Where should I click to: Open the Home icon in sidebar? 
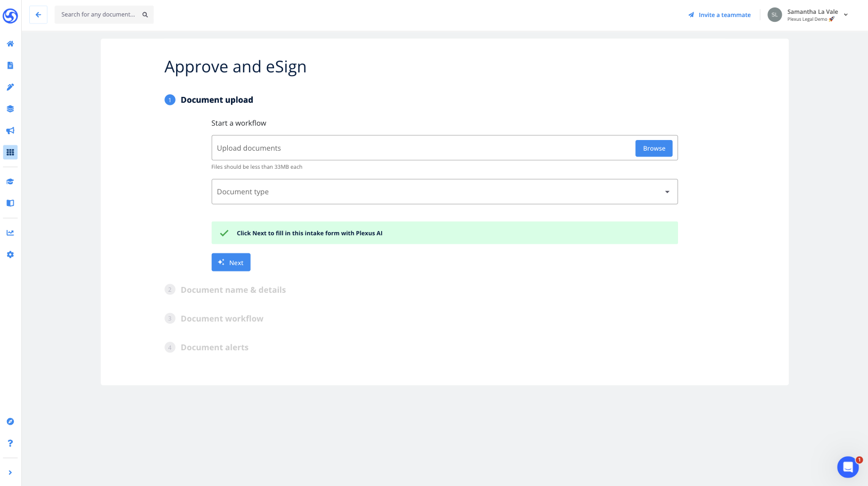[x=10, y=44]
